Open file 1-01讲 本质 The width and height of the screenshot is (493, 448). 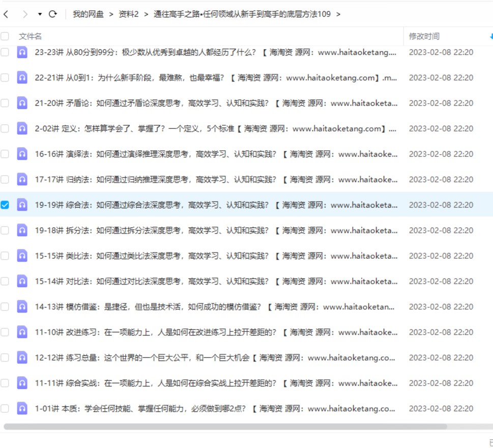[x=215, y=409]
